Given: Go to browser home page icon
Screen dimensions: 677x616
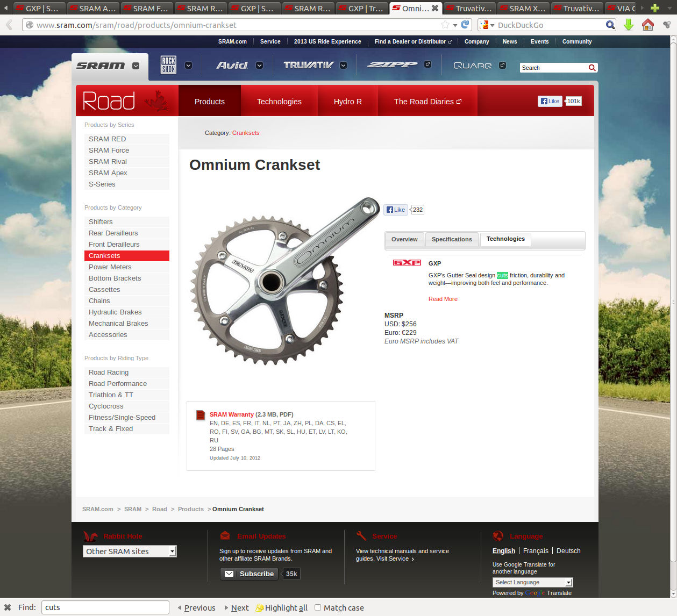Looking at the screenshot, I should click(648, 25).
